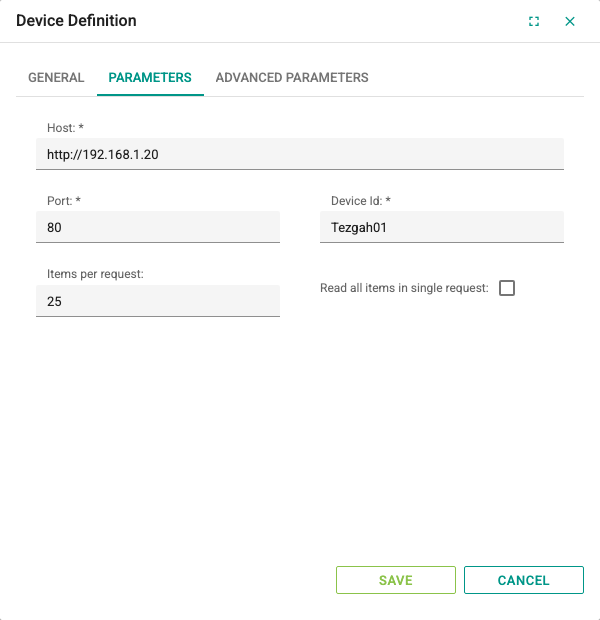Expand dialog to fullscreen
The width and height of the screenshot is (600, 620).
(x=534, y=21)
